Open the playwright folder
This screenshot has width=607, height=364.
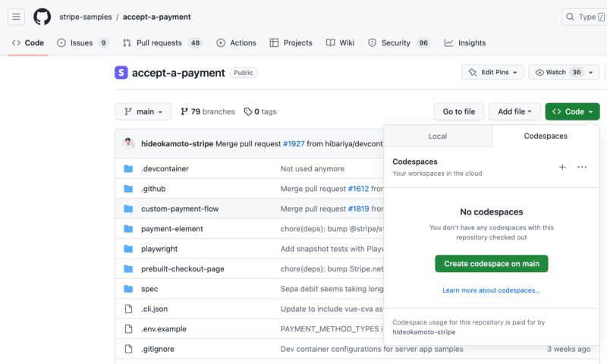159,249
